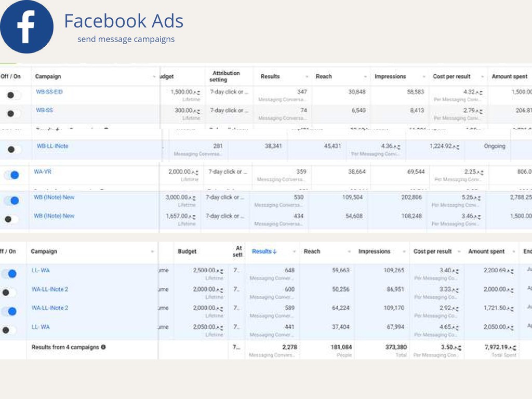Viewport: 532px width, 399px height.
Task: Click the 7-day click attribution cell for WA-VR
Action: point(228,171)
